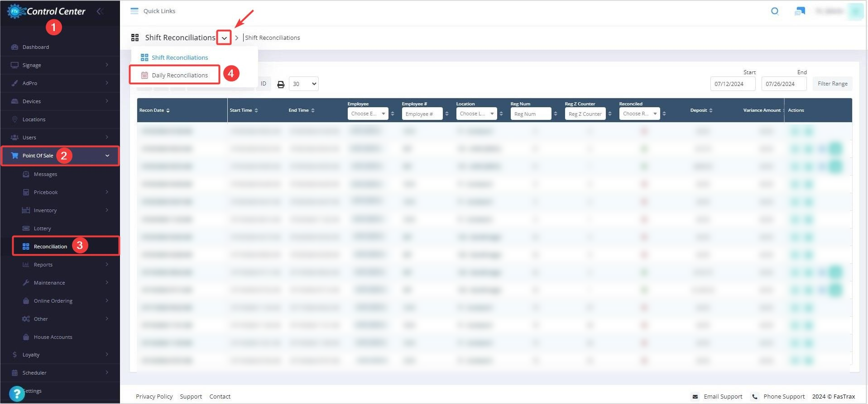
Task: Open Locations in the sidebar
Action: 34,119
